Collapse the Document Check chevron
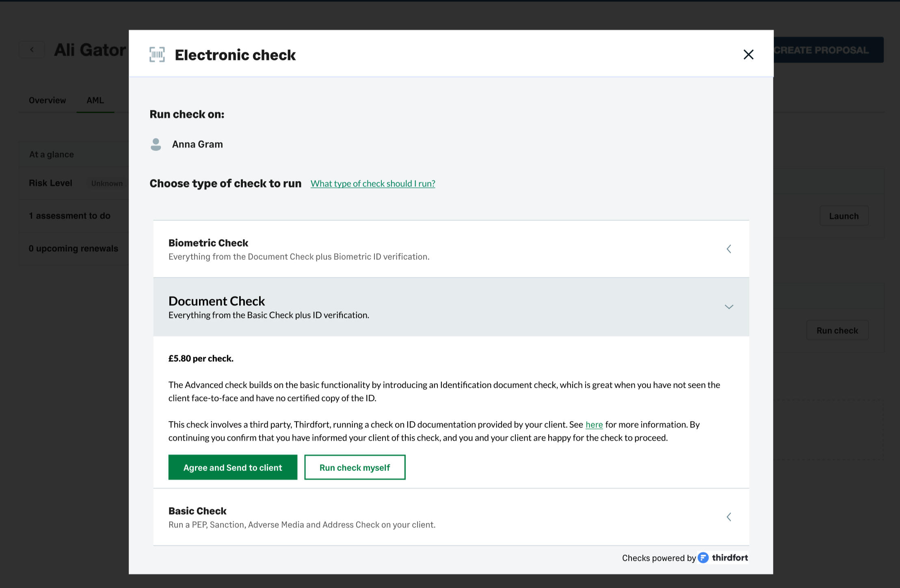Image resolution: width=900 pixels, height=588 pixels. pos(729,307)
